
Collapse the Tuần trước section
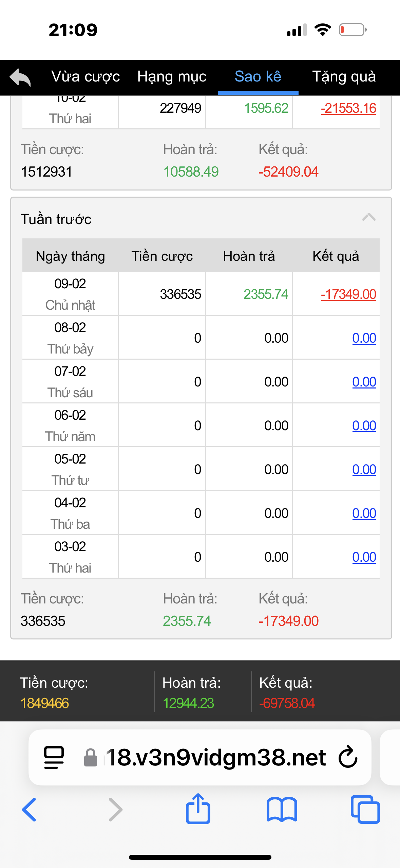click(369, 217)
